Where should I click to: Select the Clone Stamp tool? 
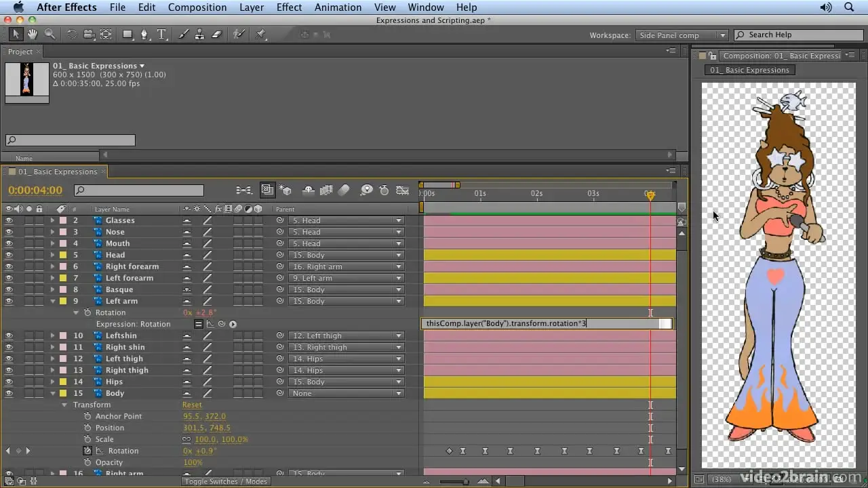click(201, 35)
